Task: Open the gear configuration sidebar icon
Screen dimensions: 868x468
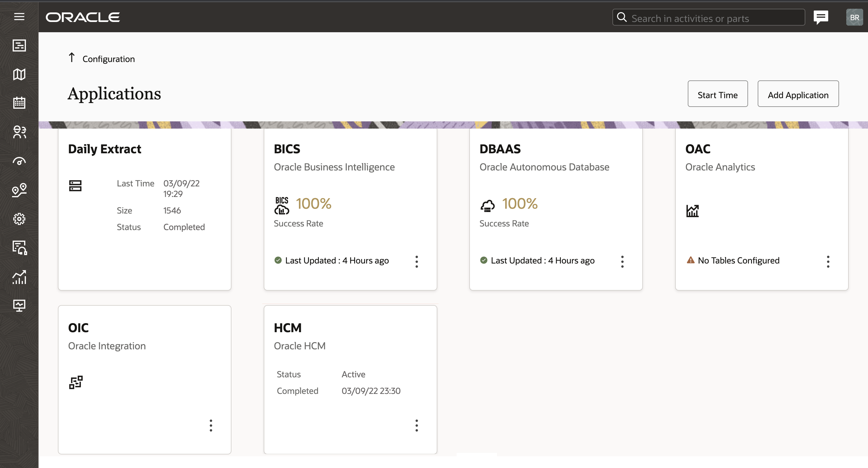Action: (x=19, y=219)
